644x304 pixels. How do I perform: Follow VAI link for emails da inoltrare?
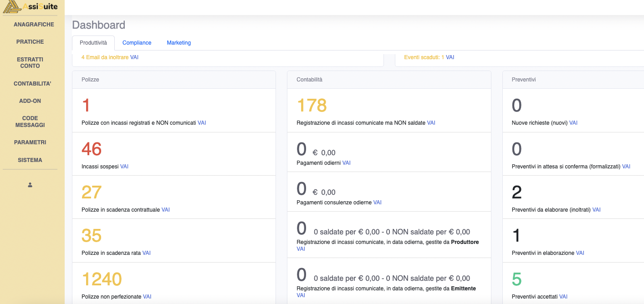(x=134, y=57)
